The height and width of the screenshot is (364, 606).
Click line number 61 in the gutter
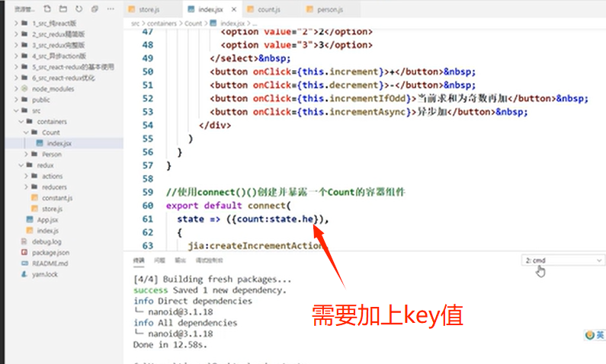point(148,219)
